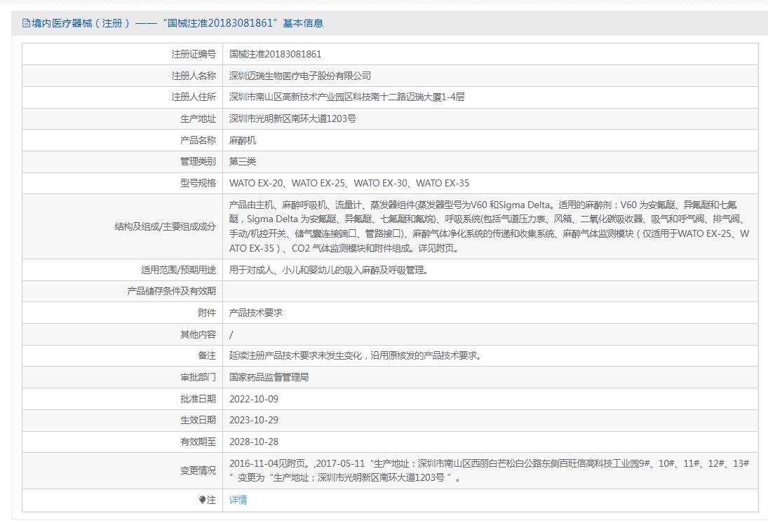Click the 批准日期 label
The height and width of the screenshot is (532, 768).
198,399
